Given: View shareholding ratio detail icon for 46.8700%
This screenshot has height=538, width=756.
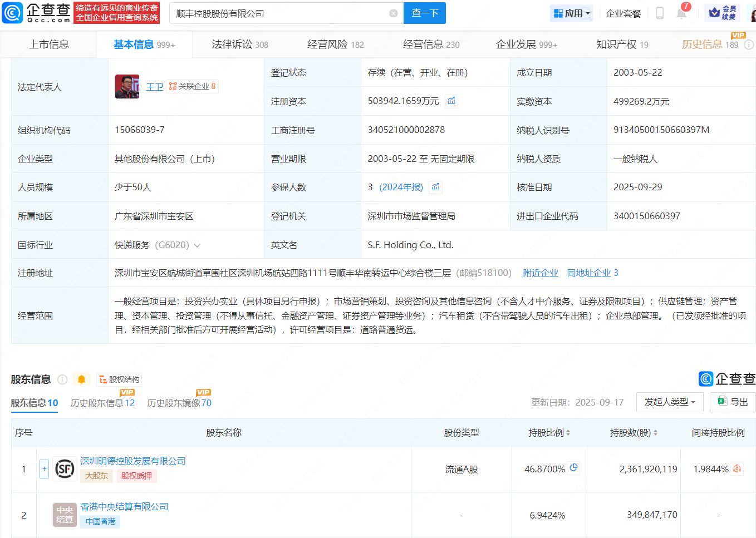Looking at the screenshot, I should 574,468.
